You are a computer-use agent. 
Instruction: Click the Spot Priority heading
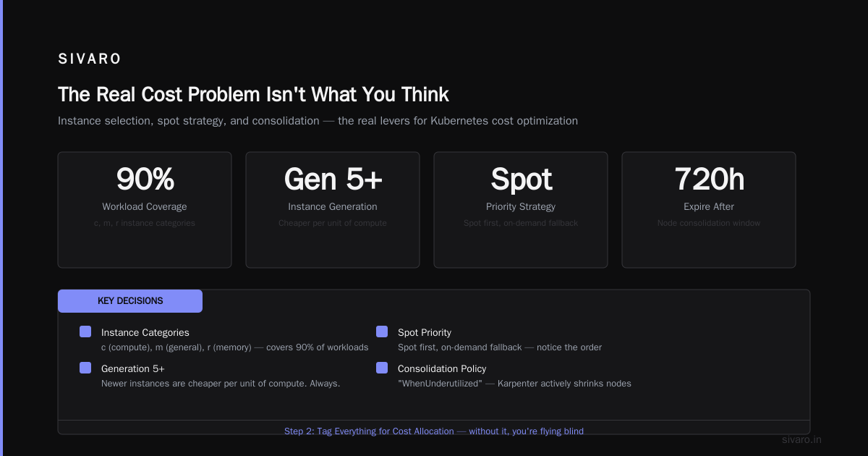coord(425,332)
